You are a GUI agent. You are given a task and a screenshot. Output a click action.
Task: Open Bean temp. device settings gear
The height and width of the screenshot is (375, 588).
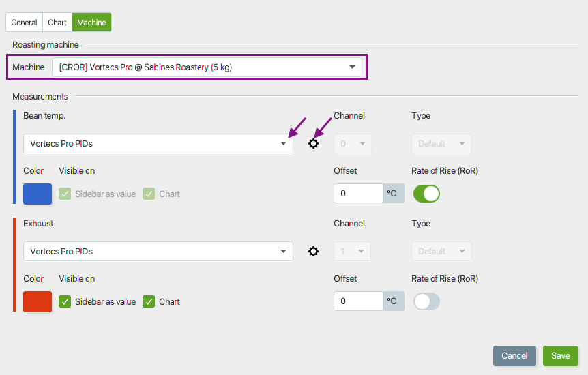pos(313,144)
